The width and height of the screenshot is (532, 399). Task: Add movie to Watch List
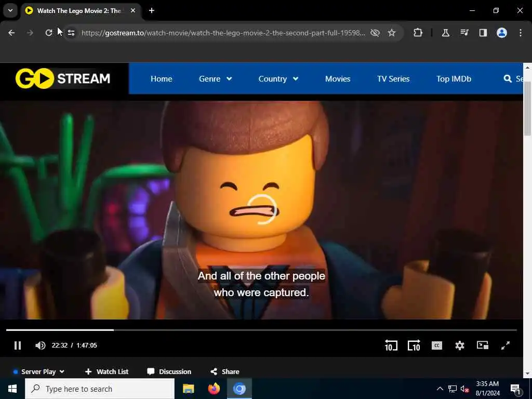pos(107,372)
